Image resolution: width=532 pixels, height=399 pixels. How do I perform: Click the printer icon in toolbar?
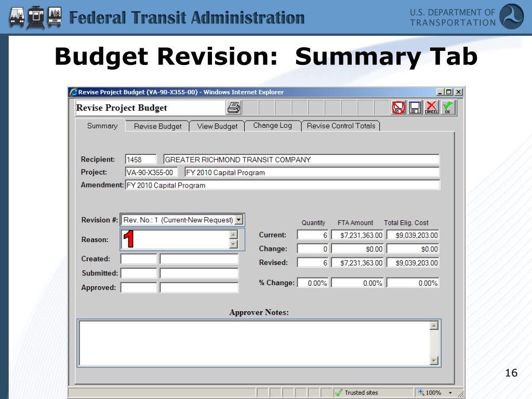point(234,108)
